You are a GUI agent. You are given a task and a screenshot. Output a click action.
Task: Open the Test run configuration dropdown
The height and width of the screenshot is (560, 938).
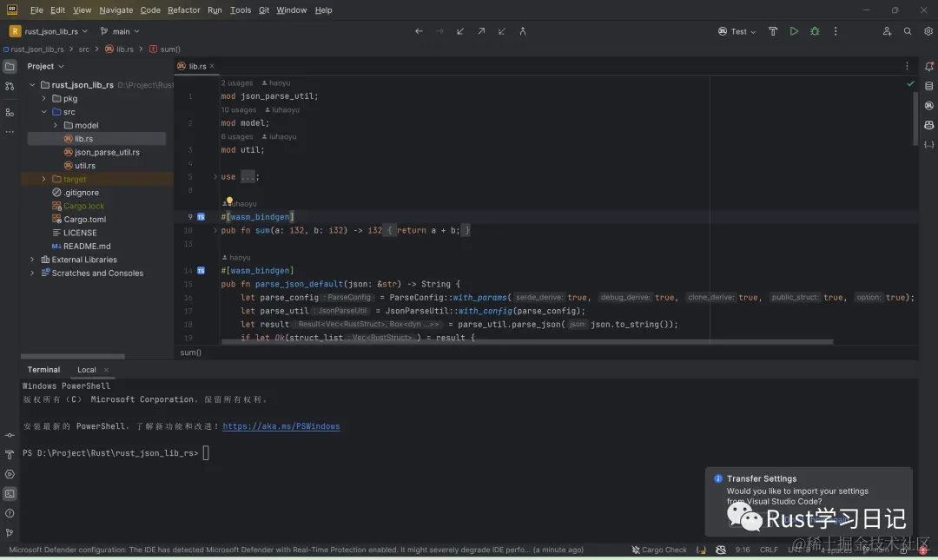737,31
